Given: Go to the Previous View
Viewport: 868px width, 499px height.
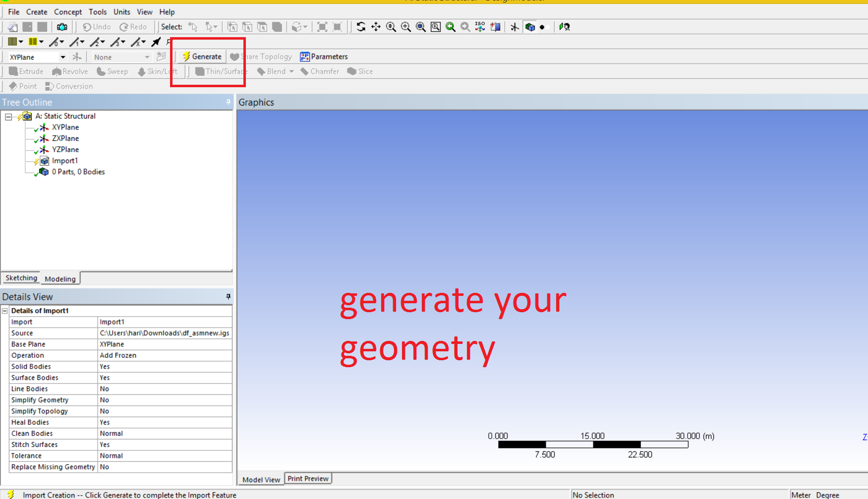Looking at the screenshot, I should (x=450, y=27).
